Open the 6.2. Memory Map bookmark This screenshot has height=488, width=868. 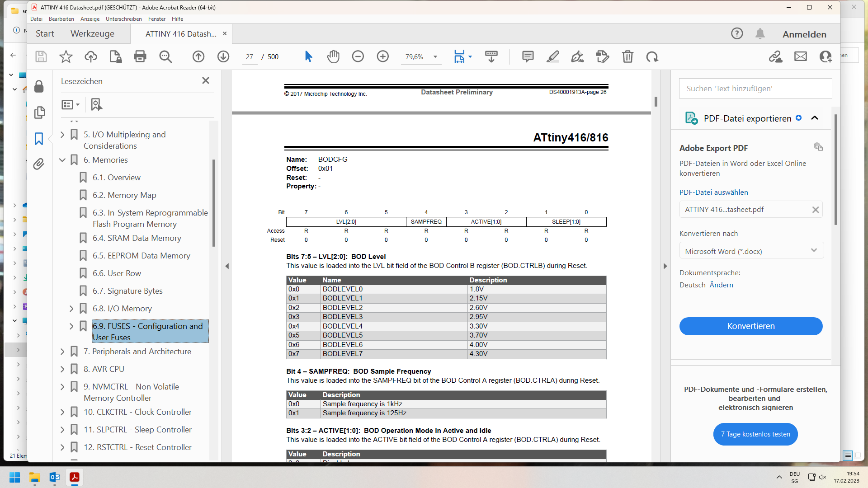(x=124, y=195)
